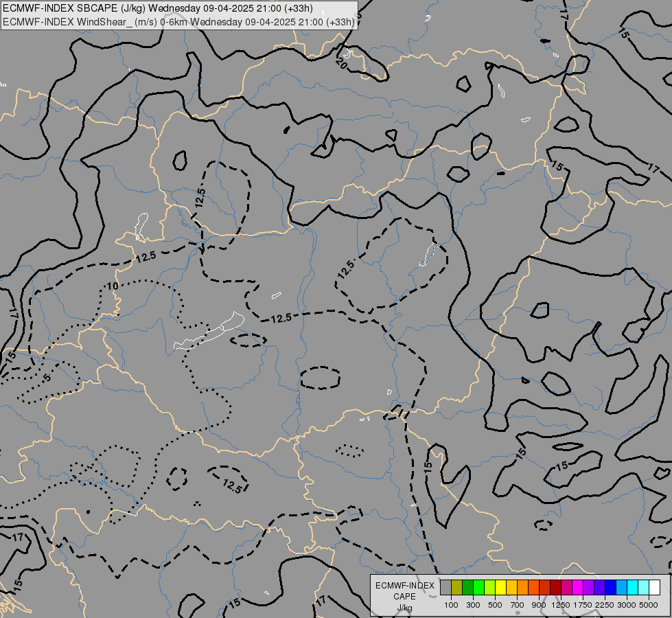This screenshot has width=672, height=618.
Task: Pick the pure blue legend swatch
Action: click(x=610, y=588)
